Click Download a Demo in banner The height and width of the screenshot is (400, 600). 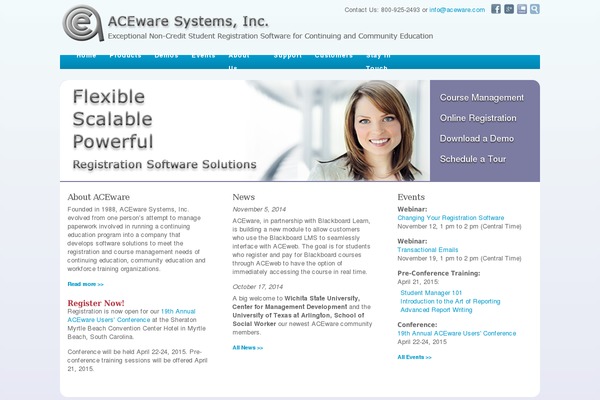[476, 139]
